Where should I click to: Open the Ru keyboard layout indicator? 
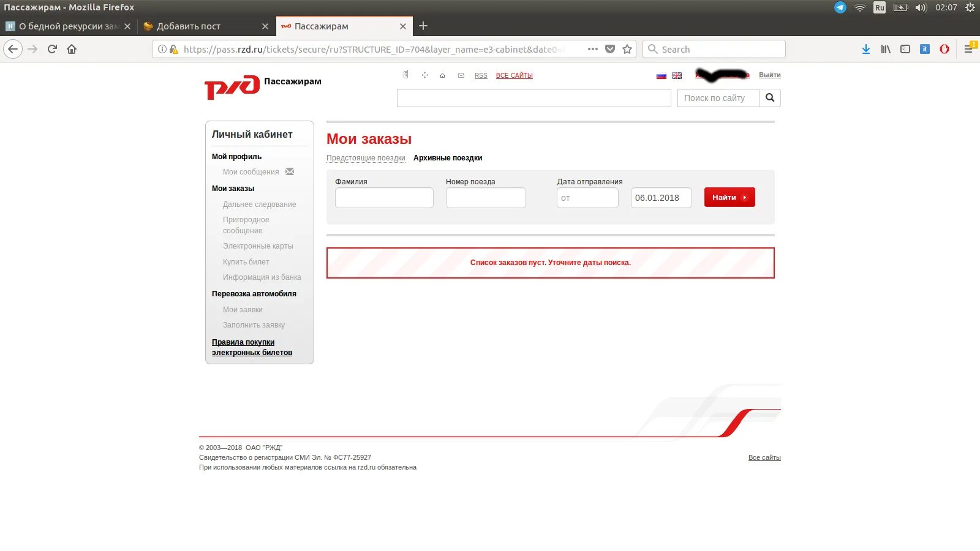(x=880, y=7)
